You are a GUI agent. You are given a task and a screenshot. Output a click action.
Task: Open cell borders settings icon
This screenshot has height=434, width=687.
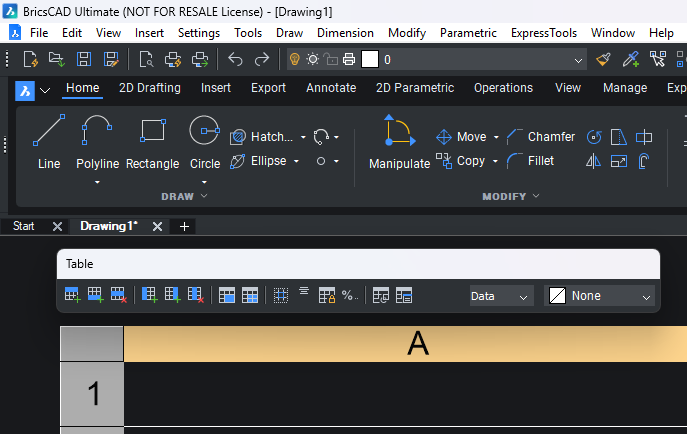(281, 296)
